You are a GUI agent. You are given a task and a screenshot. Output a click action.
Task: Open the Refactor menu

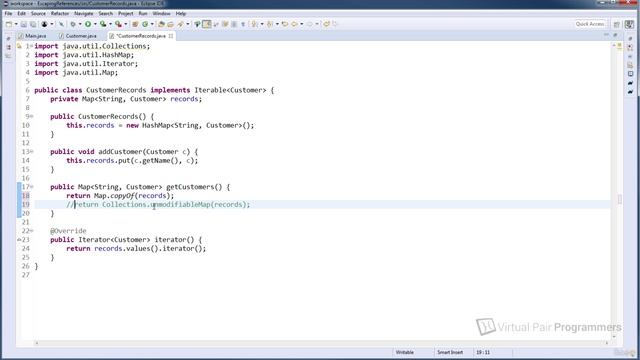(60, 13)
